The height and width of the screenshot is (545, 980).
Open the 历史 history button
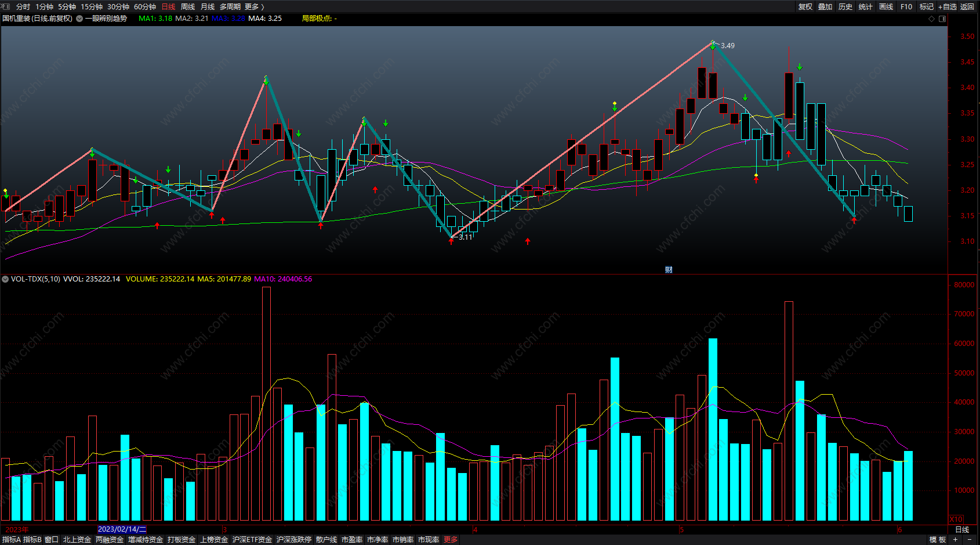845,7
